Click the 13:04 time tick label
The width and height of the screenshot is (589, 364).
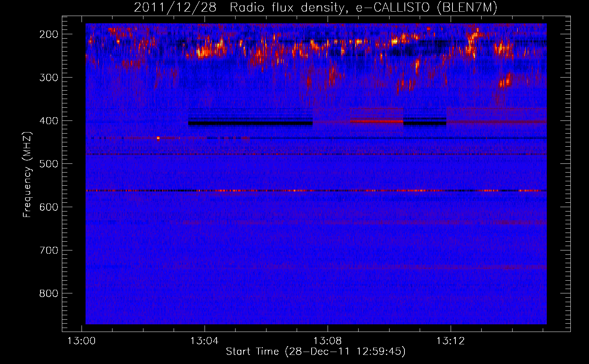click(205, 341)
